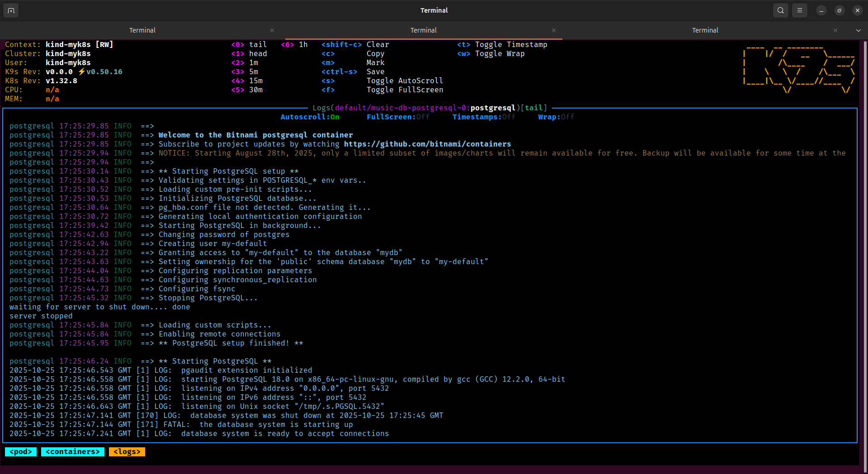Click the 'Configuring synchronous_replication' log line
The image size is (868, 474).
click(163, 280)
